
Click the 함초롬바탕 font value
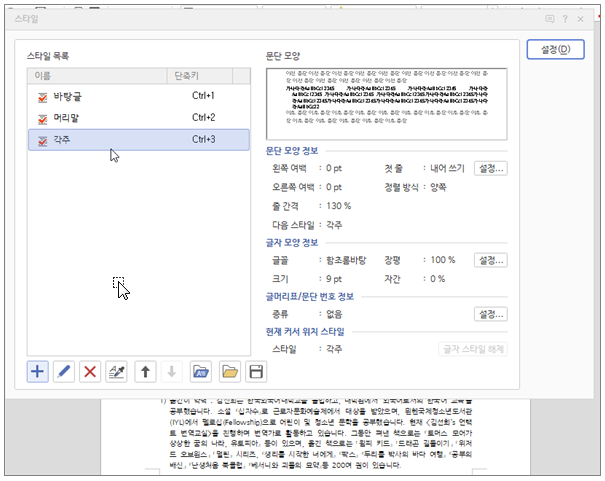[x=346, y=260]
